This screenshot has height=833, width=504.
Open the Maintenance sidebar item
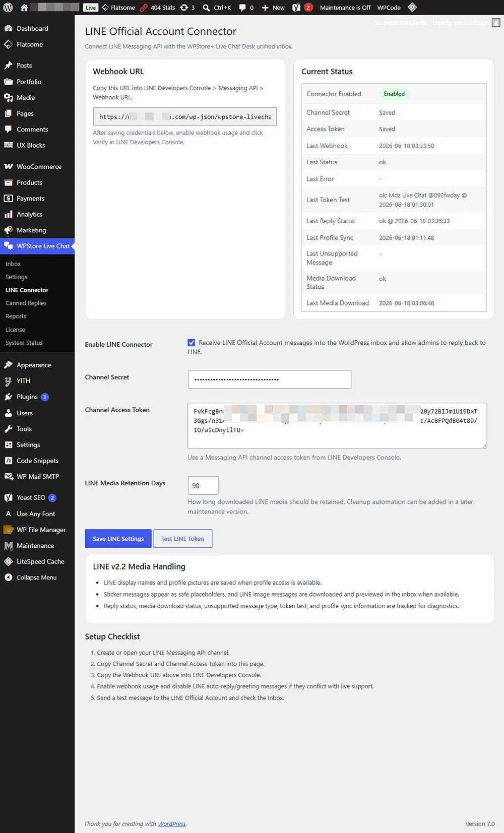click(x=37, y=546)
